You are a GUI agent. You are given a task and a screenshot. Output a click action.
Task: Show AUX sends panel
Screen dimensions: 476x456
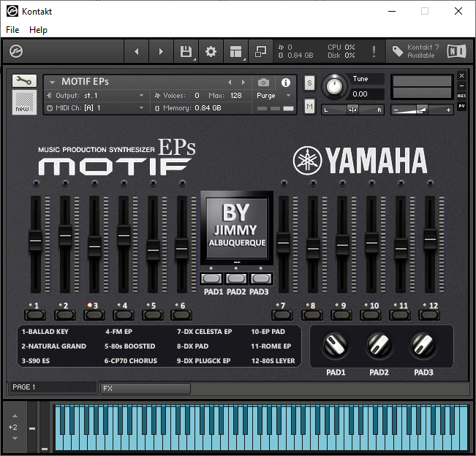[x=461, y=96]
